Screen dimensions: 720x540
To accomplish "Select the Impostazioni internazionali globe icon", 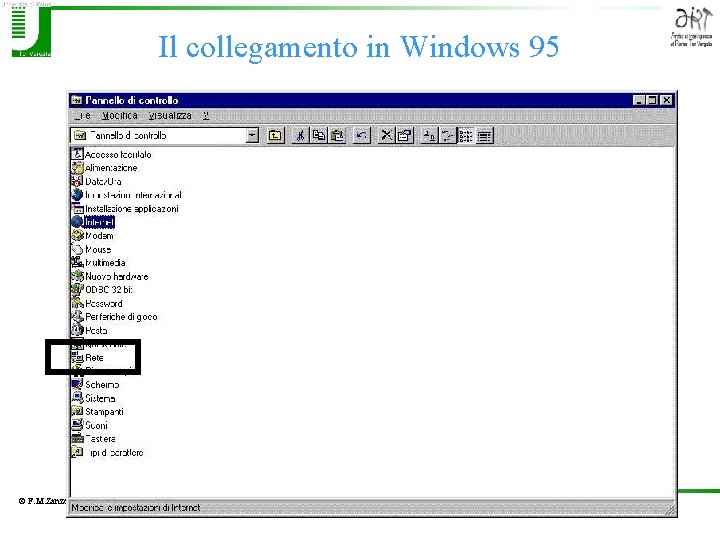I will pos(77,195).
